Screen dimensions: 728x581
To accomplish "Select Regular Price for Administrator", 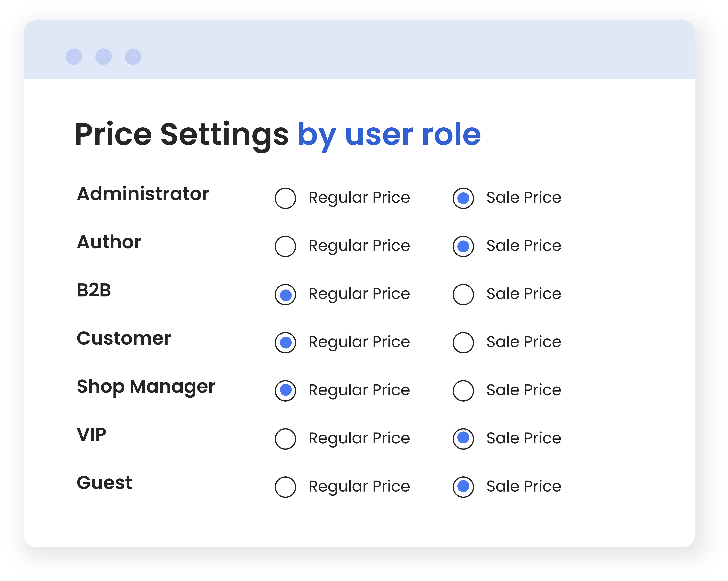I will pyautogui.click(x=285, y=198).
